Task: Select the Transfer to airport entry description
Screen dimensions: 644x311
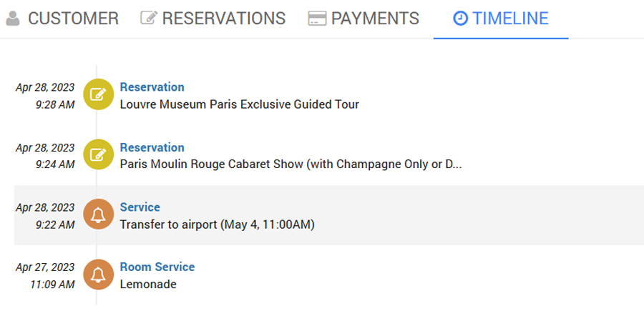Action: pos(218,224)
